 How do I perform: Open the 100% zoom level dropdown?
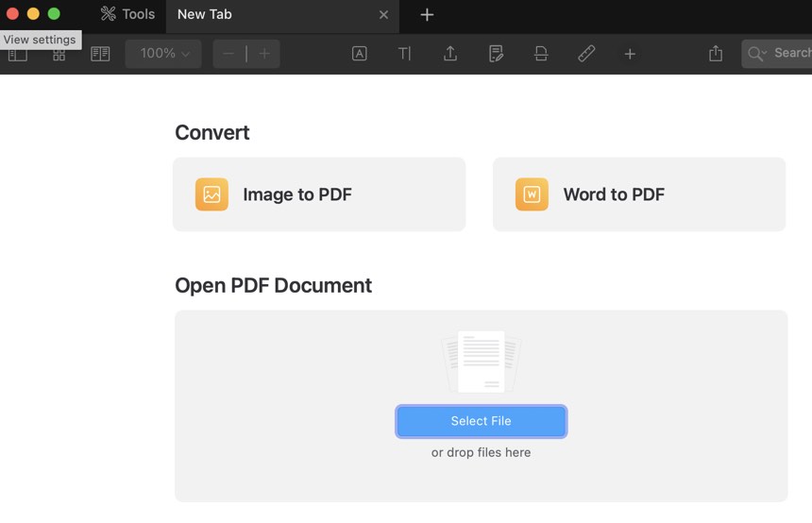click(163, 53)
